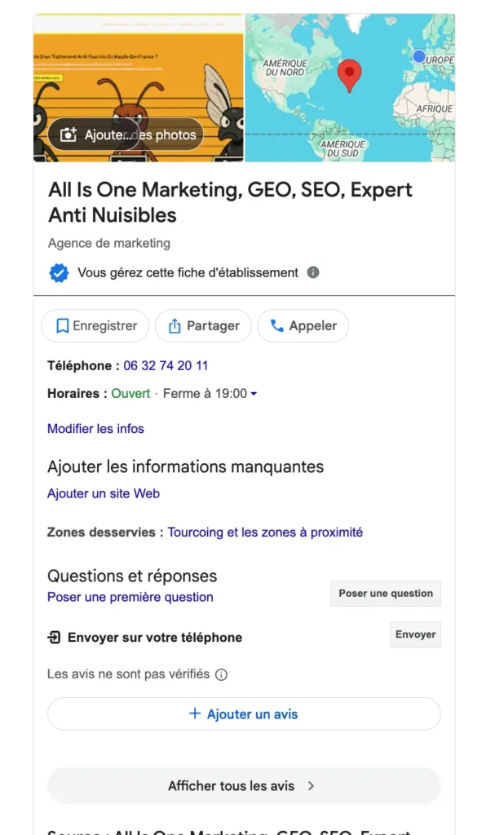504x835 pixels.
Task: Click the blue current-location dot on the map
Action: [419, 56]
